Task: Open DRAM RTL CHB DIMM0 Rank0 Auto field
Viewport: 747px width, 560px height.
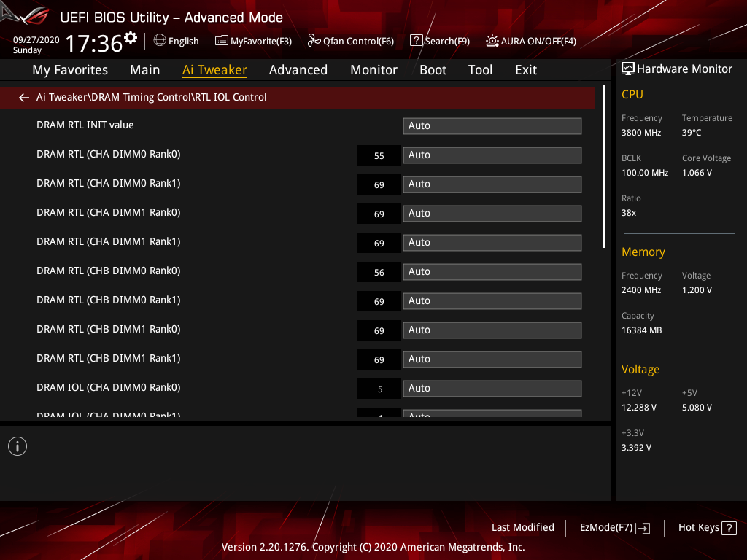Action: pyautogui.click(x=492, y=271)
